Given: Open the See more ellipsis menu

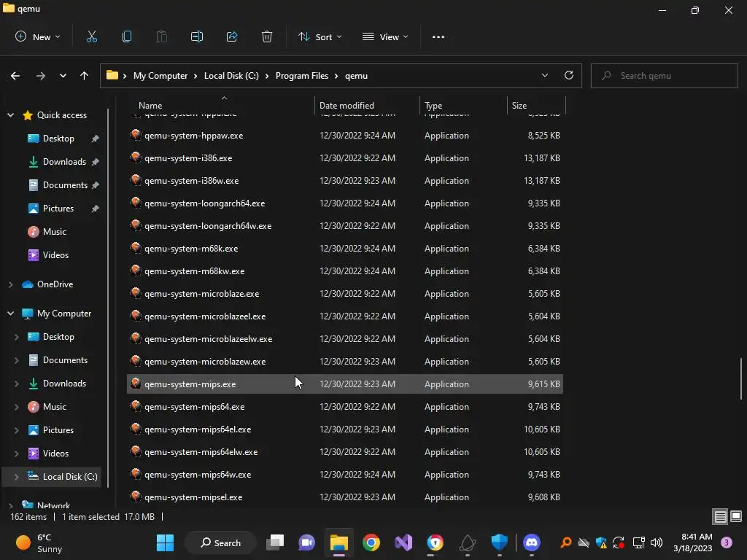Looking at the screenshot, I should coord(438,36).
